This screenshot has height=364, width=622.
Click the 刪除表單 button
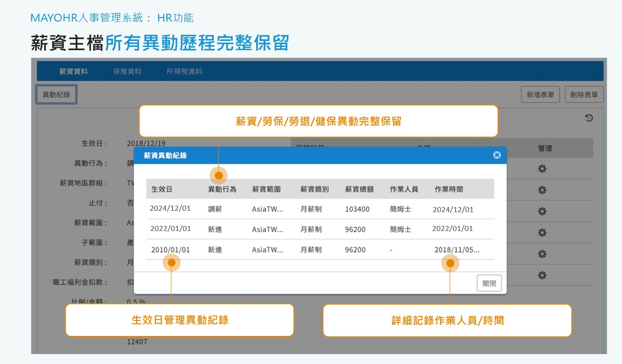point(584,95)
